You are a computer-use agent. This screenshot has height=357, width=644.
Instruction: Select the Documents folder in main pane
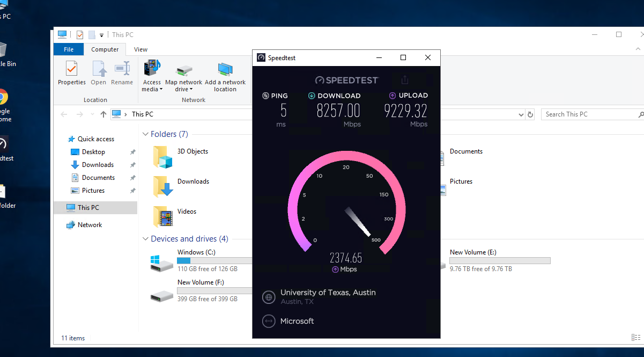461,157
